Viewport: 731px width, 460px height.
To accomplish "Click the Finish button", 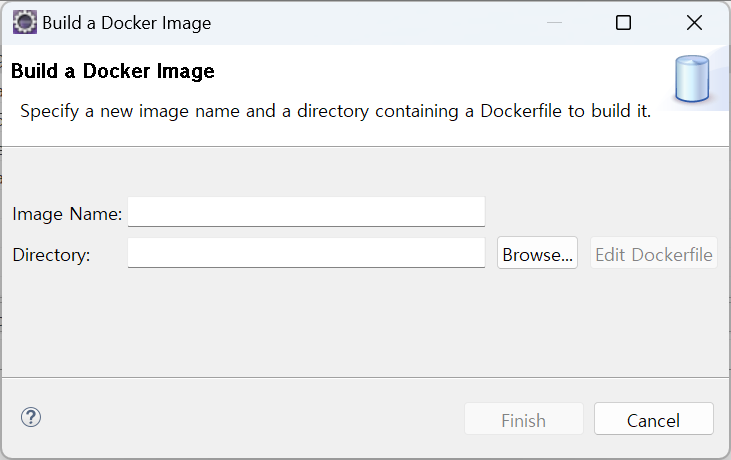I will tap(524, 420).
